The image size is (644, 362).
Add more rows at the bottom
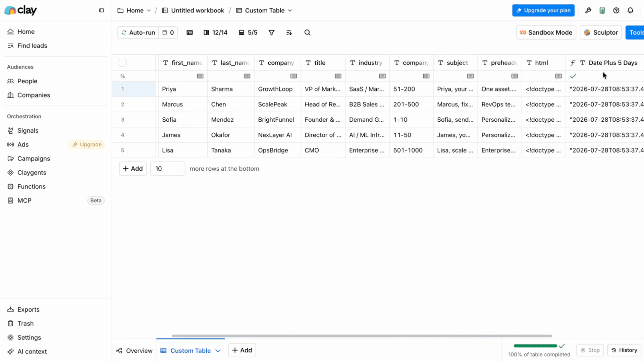point(133,169)
